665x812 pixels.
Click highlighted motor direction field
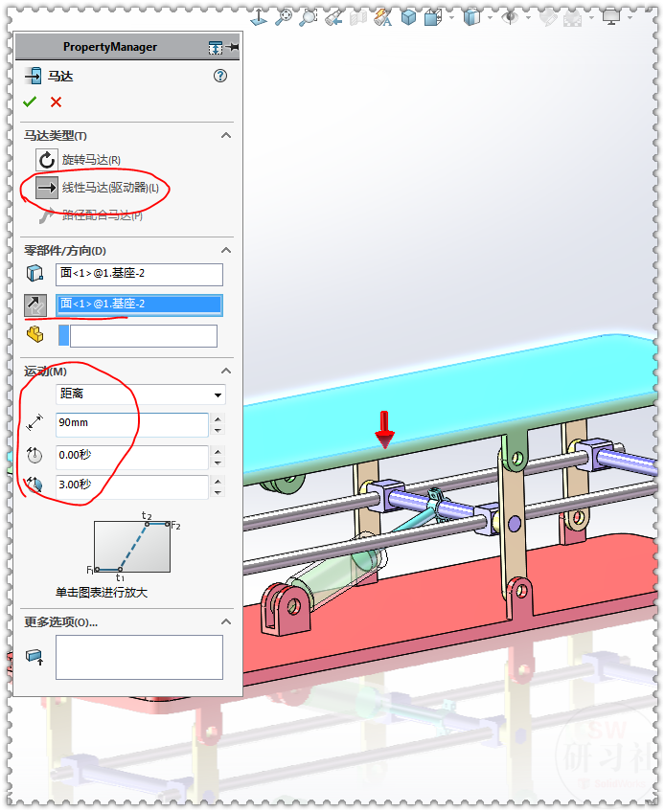tap(140, 305)
